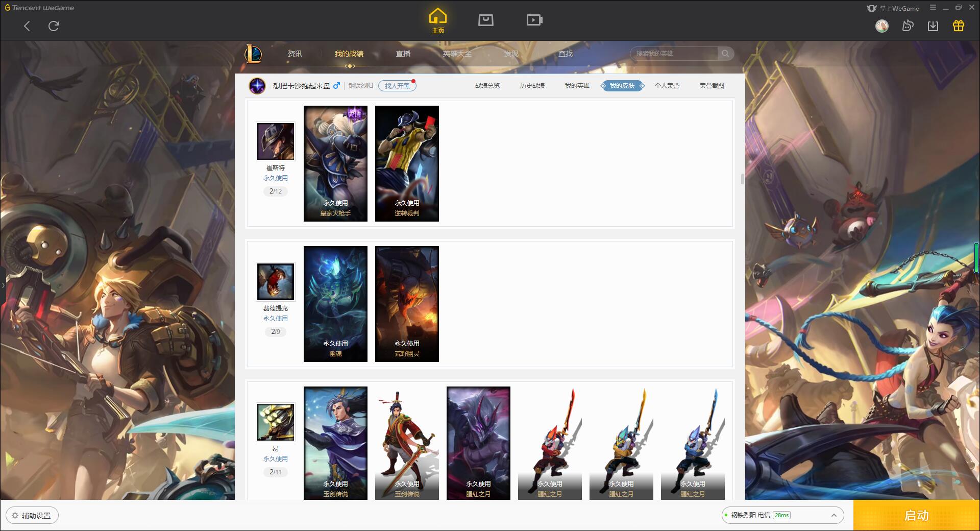
Task: Click the 掌上WeGame link
Action: [893, 8]
